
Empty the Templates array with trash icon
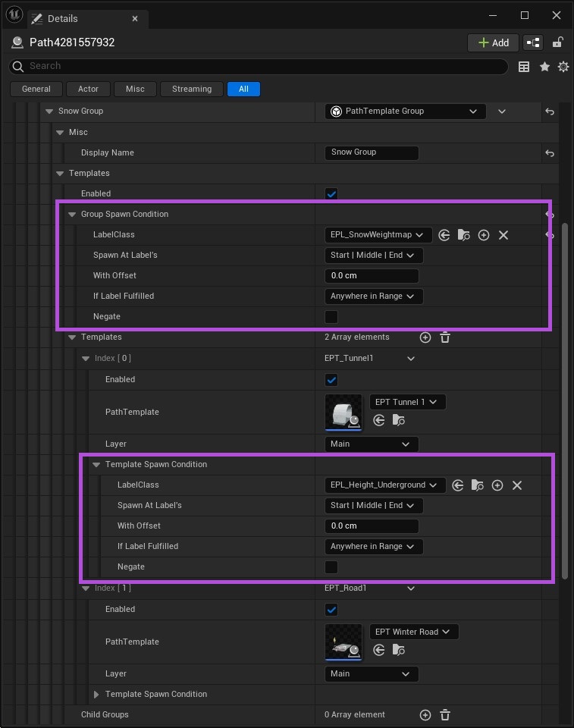pos(445,337)
